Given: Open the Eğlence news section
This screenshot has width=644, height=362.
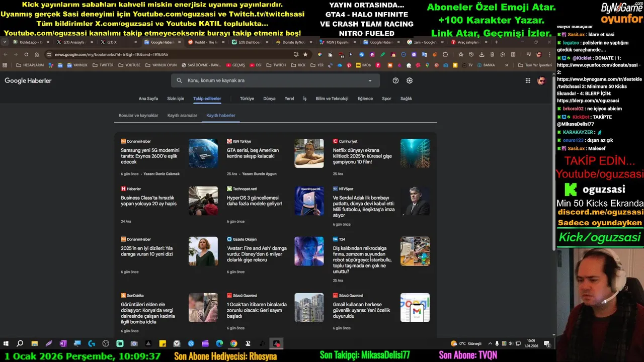Looking at the screenshot, I should coord(365,99).
